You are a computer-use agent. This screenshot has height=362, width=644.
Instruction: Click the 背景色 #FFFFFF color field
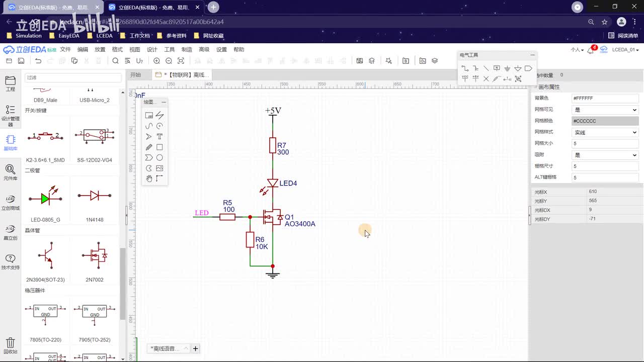(605, 98)
